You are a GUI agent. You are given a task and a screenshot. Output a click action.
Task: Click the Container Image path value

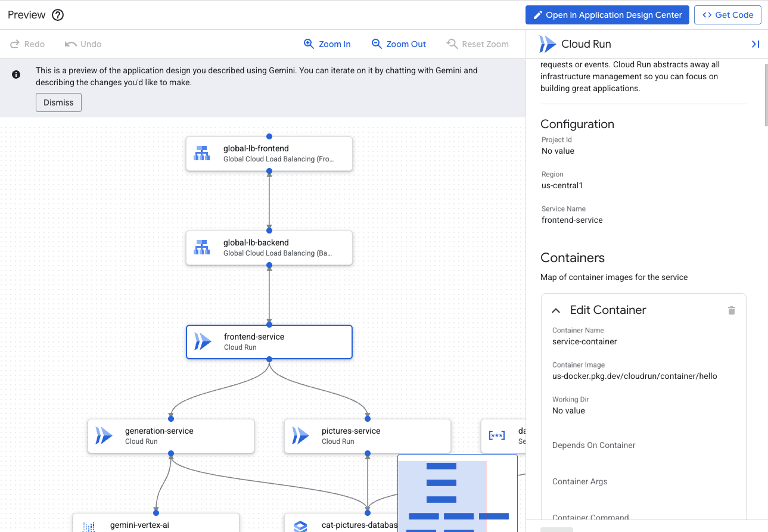(x=635, y=376)
